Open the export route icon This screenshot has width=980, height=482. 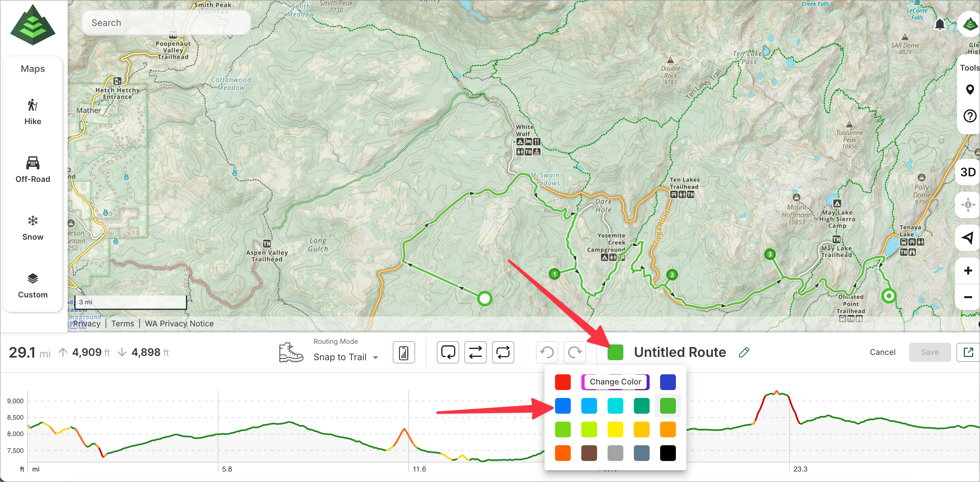click(x=968, y=352)
